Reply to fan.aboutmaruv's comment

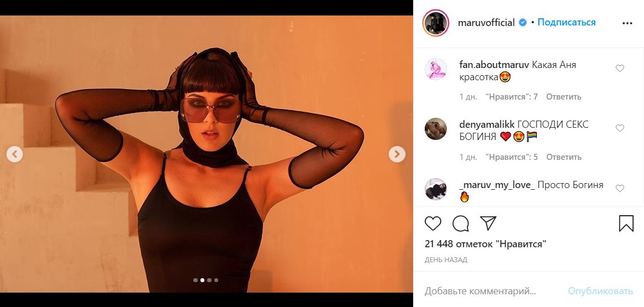pyautogui.click(x=563, y=97)
